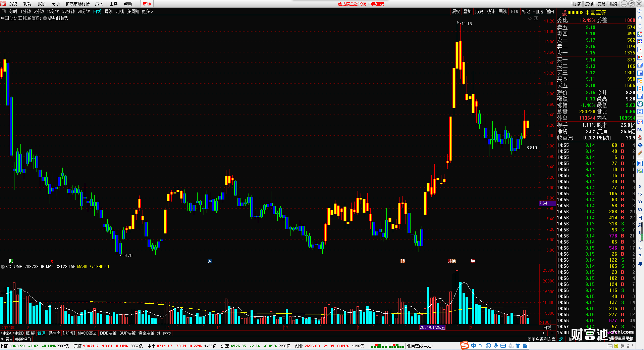This screenshot has width=644, height=350.
Task: Toggle the small square at period bar start
Action: [x=4, y=11]
